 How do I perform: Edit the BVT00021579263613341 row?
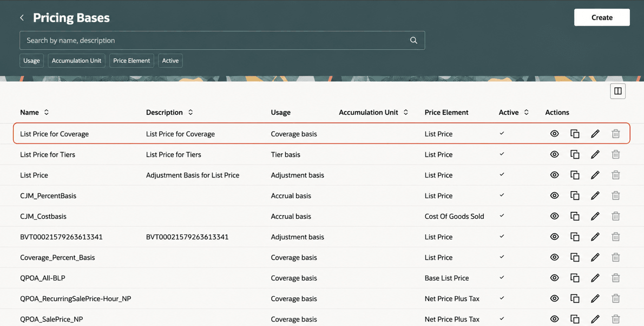coord(595,237)
